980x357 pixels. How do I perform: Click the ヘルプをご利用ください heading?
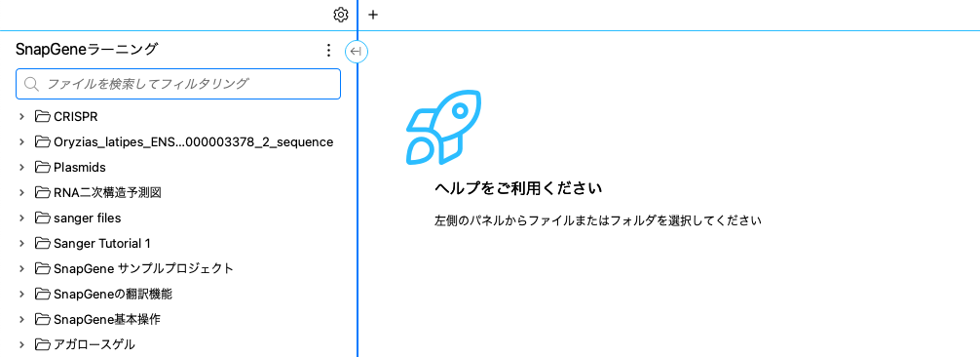[518, 188]
